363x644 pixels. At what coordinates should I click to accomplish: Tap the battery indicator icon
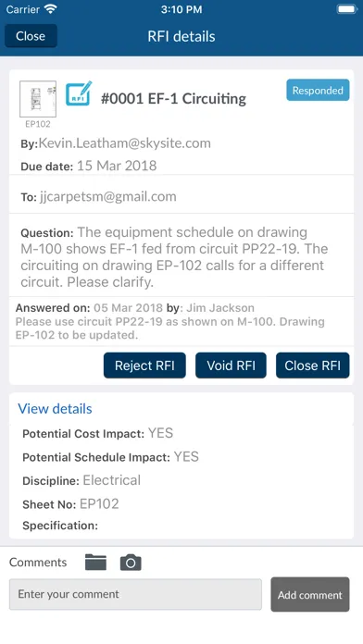[x=346, y=9]
